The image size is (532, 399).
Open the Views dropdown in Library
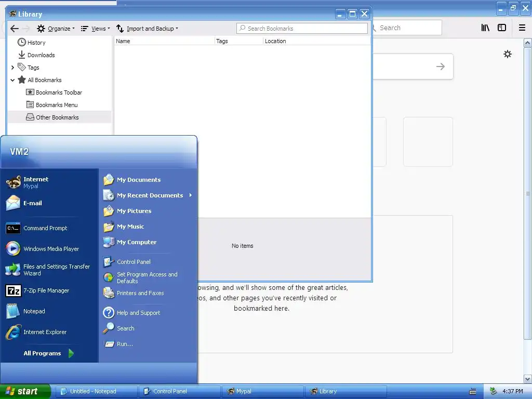96,29
